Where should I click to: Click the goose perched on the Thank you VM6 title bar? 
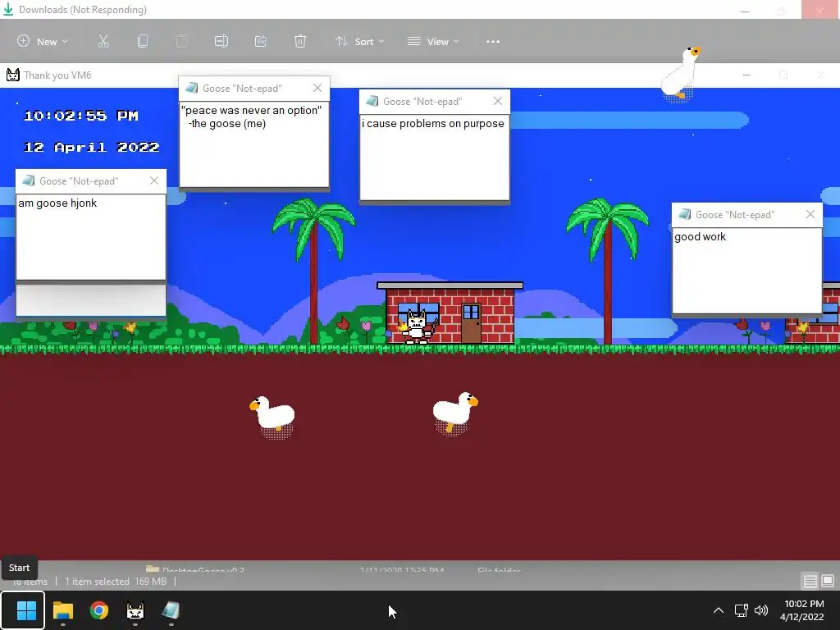coord(681,73)
